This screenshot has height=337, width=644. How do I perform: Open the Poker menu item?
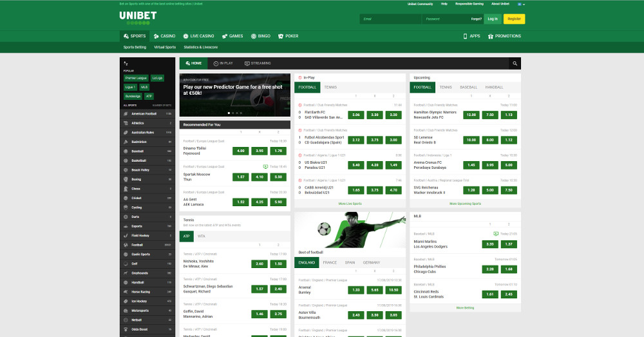click(x=289, y=36)
